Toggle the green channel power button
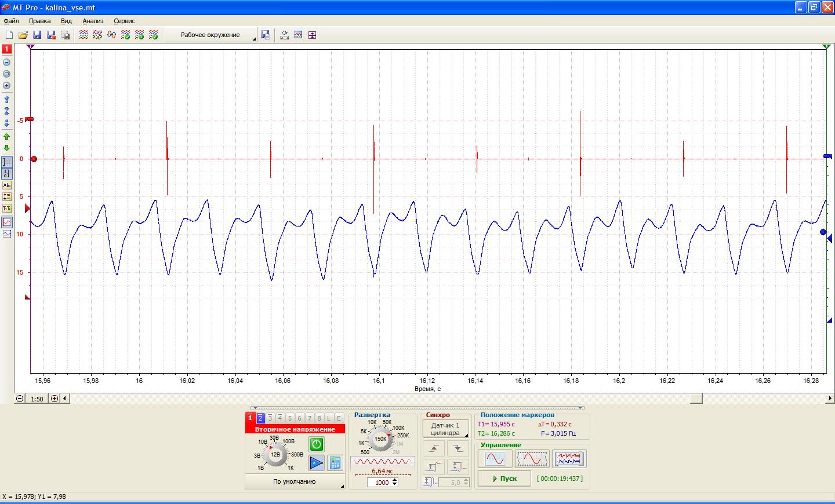Viewport: 835px width, 504px height. (316, 444)
